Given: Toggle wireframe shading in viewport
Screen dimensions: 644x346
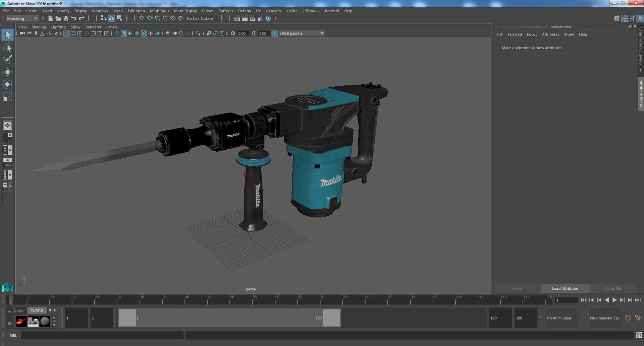Looking at the screenshot, I should pyautogui.click(x=117, y=33).
